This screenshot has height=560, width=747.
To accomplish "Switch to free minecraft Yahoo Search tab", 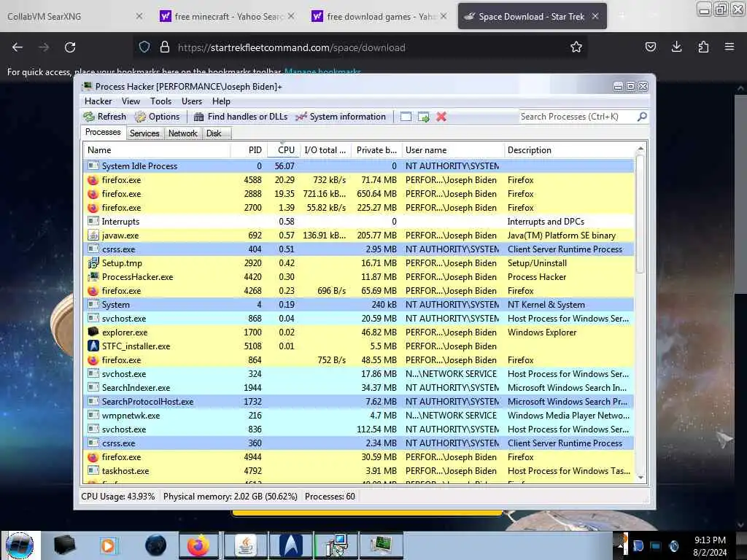I will [228, 16].
